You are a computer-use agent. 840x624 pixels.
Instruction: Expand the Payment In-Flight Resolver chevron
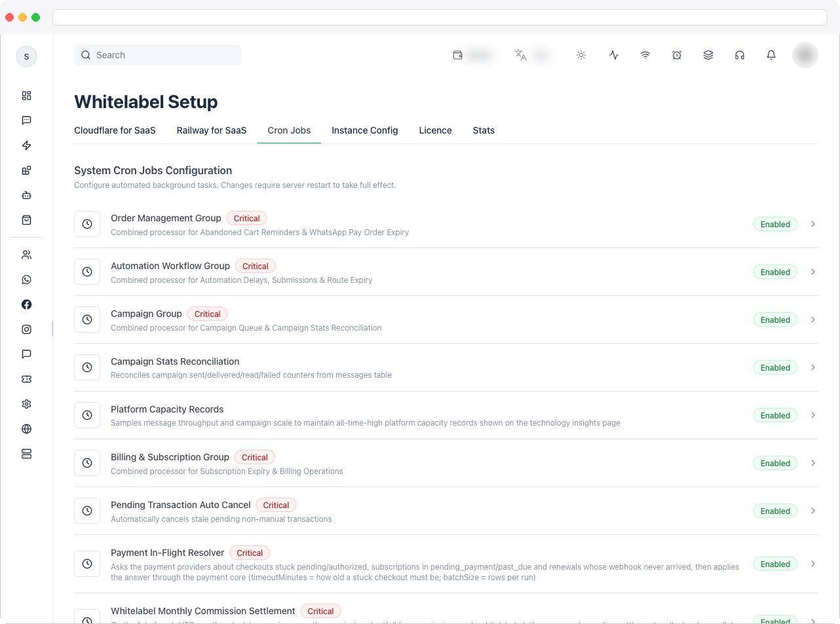pos(813,564)
